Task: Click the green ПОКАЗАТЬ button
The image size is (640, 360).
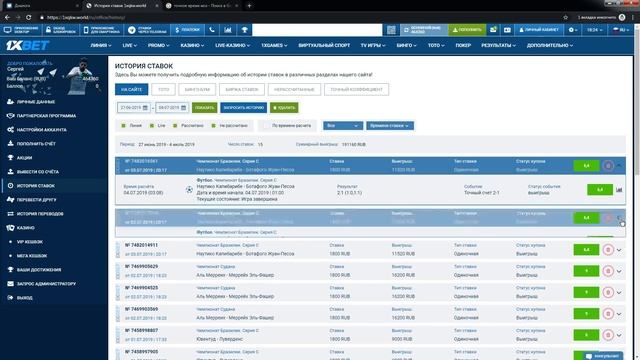Action: pos(204,108)
